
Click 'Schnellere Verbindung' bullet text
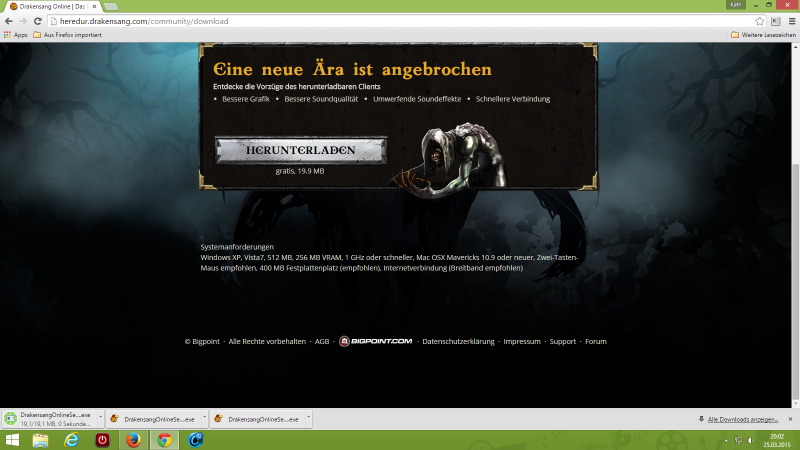pos(513,99)
